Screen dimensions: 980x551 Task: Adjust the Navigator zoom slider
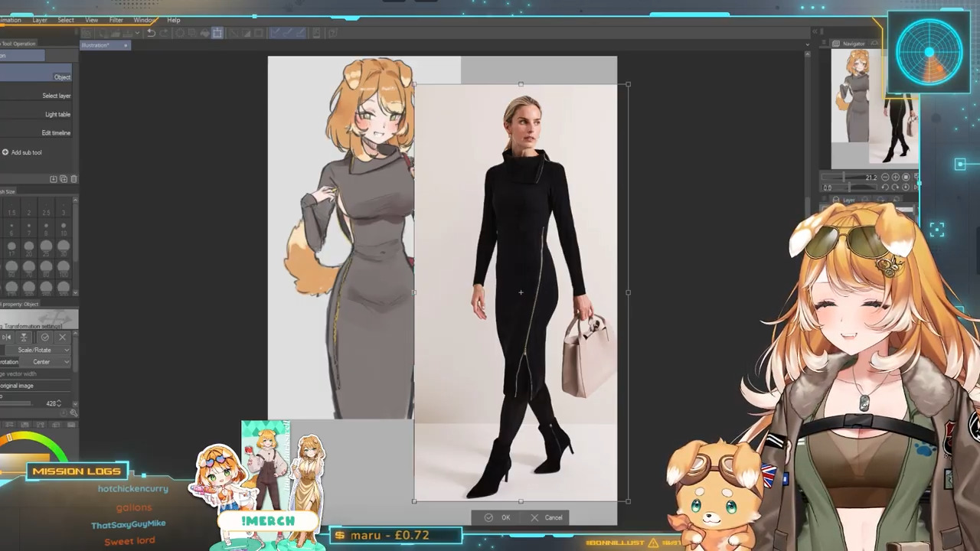tap(844, 178)
